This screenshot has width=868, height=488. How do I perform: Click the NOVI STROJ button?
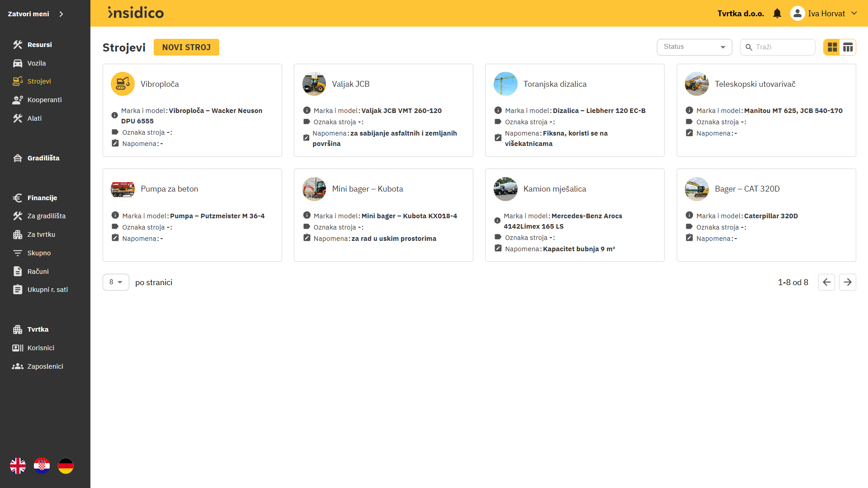[x=186, y=47]
